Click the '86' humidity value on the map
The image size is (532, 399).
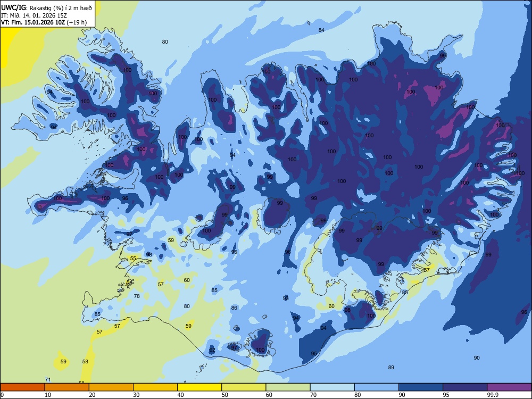click(x=234, y=308)
